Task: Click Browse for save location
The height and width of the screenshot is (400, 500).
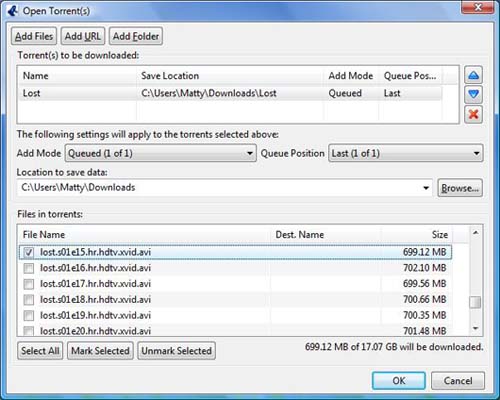Action: (460, 188)
